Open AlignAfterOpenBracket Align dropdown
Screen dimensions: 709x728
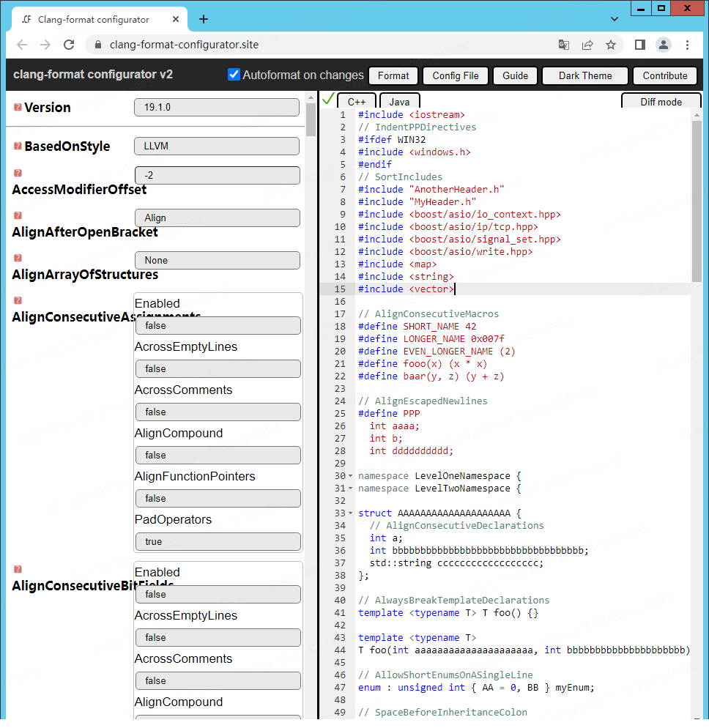(218, 218)
